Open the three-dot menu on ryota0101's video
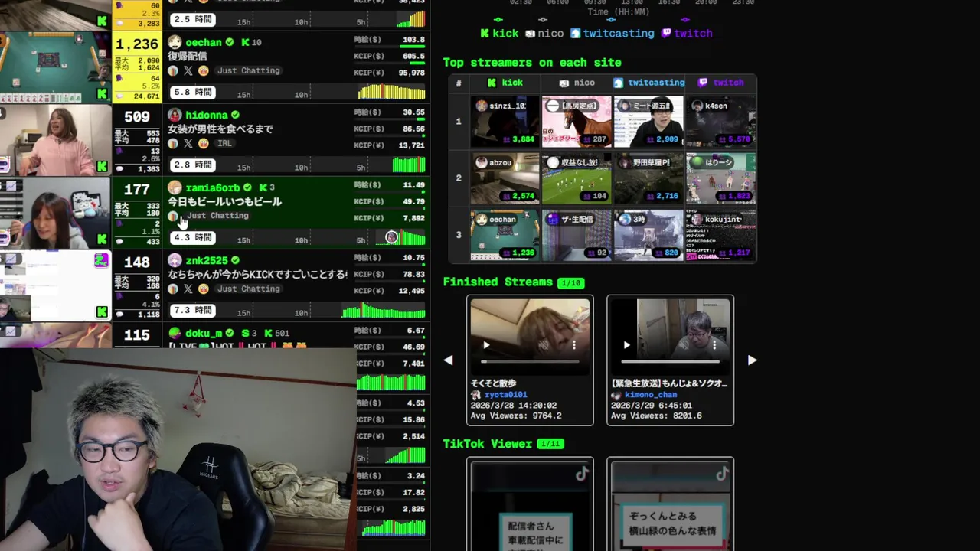The image size is (980, 551). [574, 345]
